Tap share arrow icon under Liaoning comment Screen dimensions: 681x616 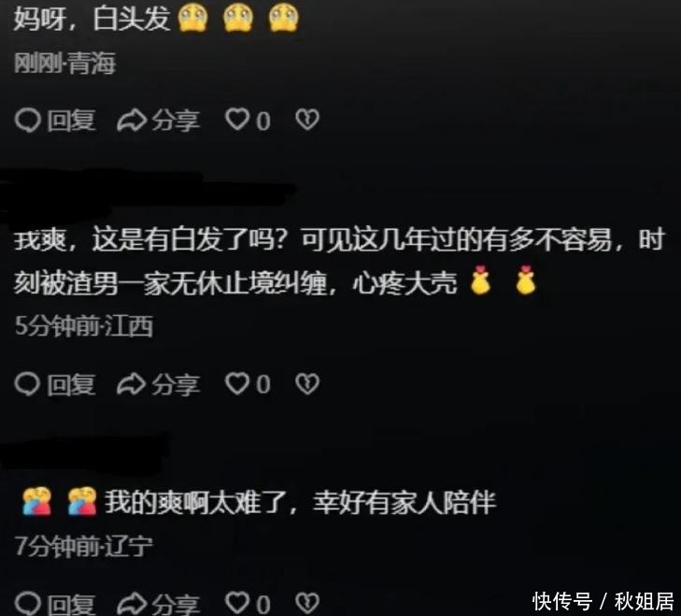pyautogui.click(x=132, y=604)
